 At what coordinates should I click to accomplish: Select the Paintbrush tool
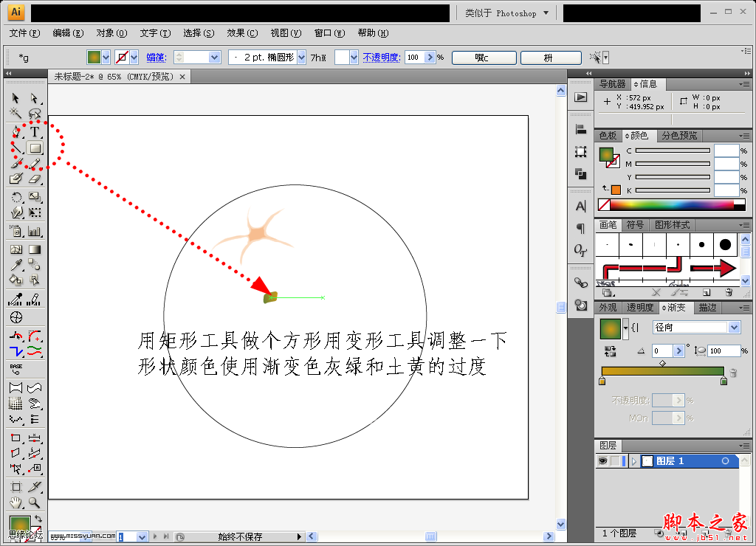click(x=16, y=164)
